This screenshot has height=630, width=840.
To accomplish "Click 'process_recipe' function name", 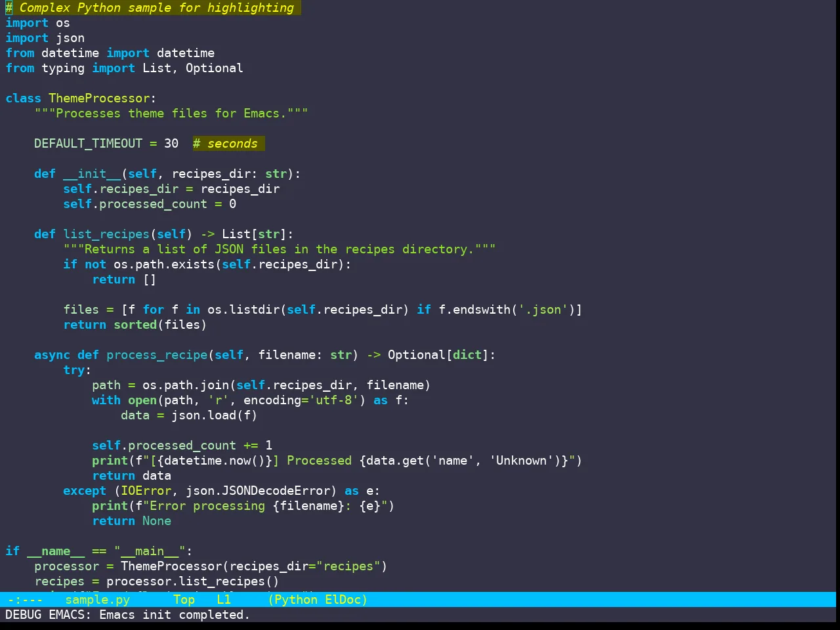I will [157, 355].
